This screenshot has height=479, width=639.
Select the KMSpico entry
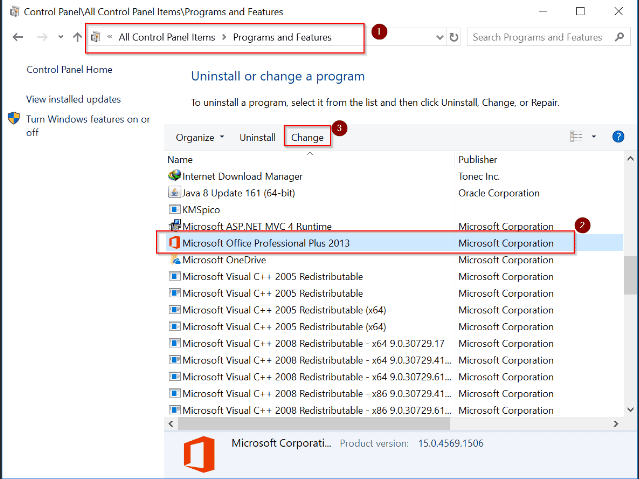click(201, 210)
